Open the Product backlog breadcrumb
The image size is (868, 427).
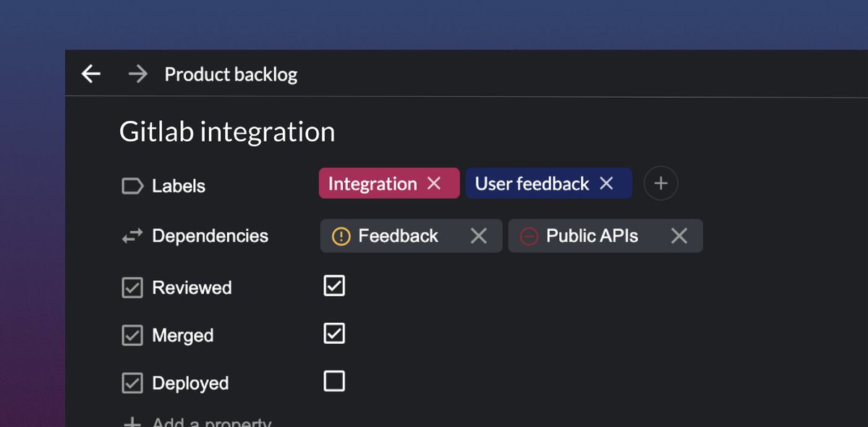point(231,75)
